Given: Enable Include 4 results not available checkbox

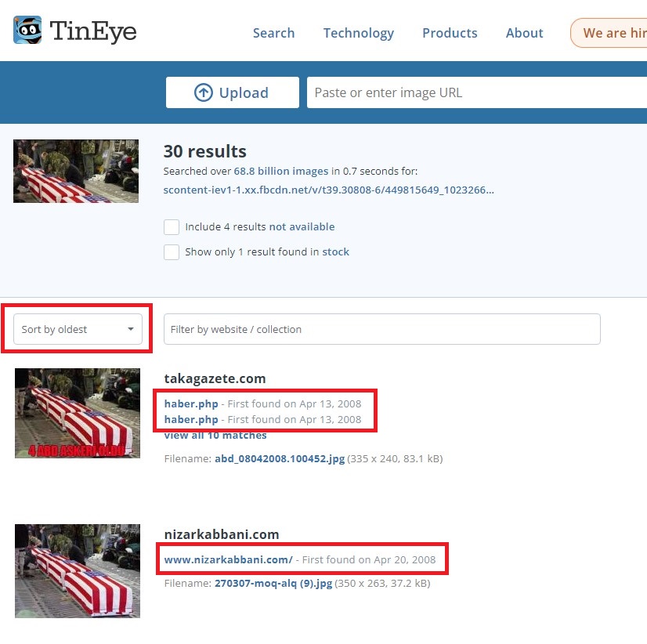Looking at the screenshot, I should [x=172, y=226].
